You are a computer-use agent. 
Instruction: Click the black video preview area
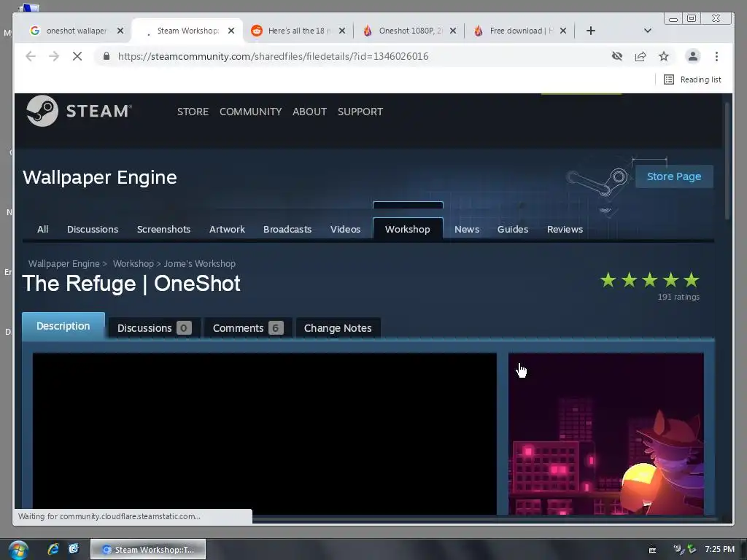pyautogui.click(x=264, y=434)
